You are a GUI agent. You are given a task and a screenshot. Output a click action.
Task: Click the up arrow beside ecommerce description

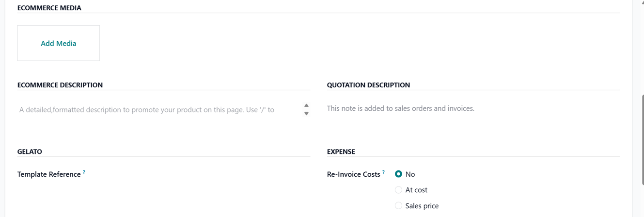pyautogui.click(x=306, y=105)
